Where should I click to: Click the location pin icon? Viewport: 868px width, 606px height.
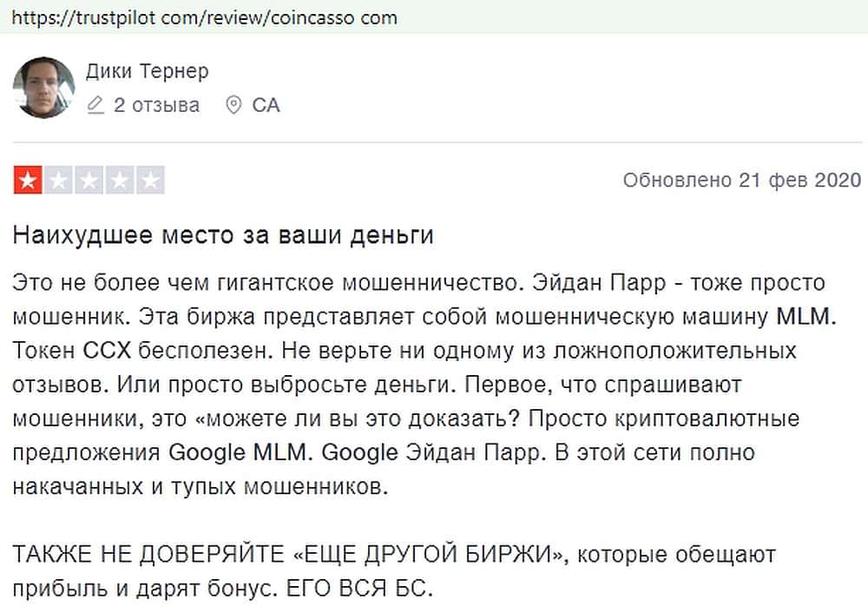pos(233,106)
